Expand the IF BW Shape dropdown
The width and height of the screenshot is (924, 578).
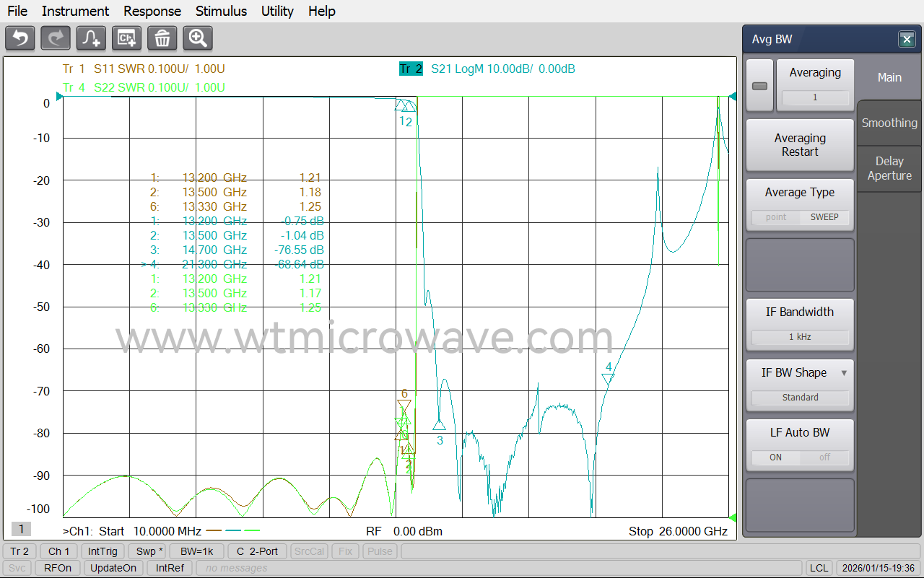844,373
